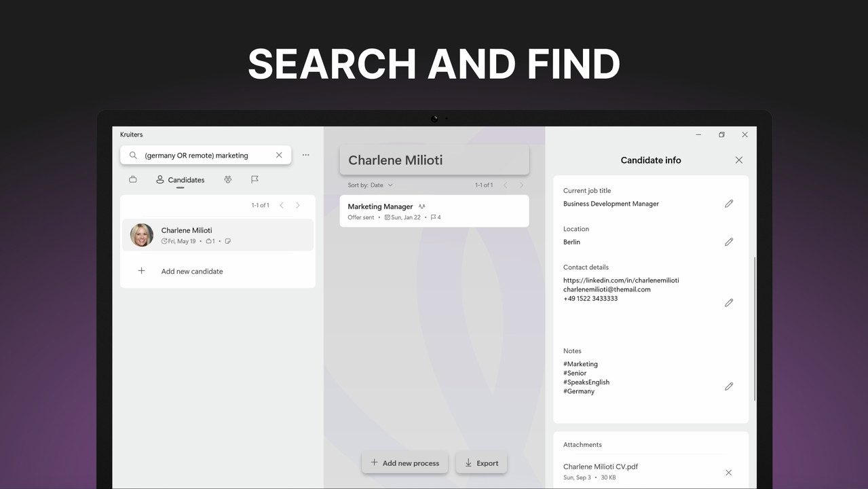Click the plus icon to add candidate
This screenshot has height=489, width=868.
[x=142, y=271]
